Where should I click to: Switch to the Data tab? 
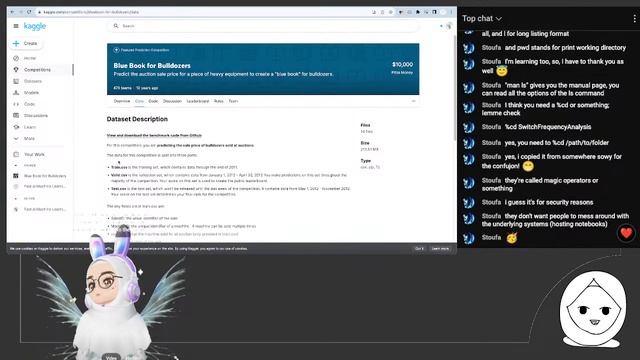pyautogui.click(x=139, y=101)
